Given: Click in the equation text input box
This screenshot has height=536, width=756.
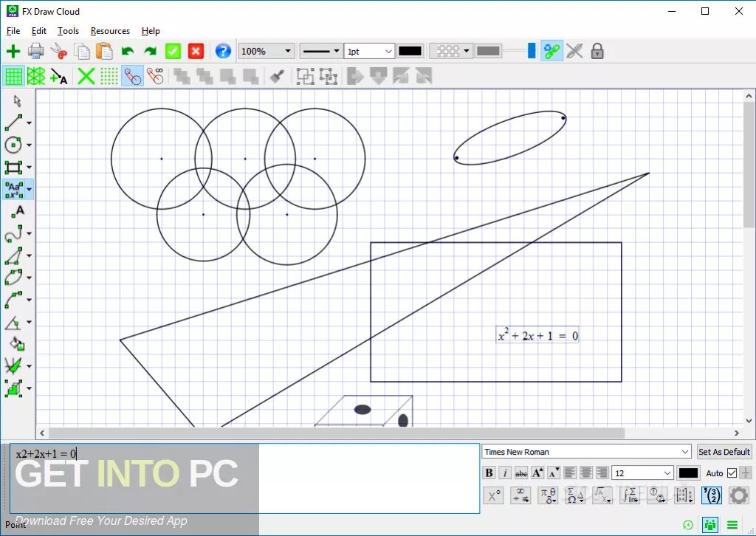Looking at the screenshot, I should pos(245,478).
